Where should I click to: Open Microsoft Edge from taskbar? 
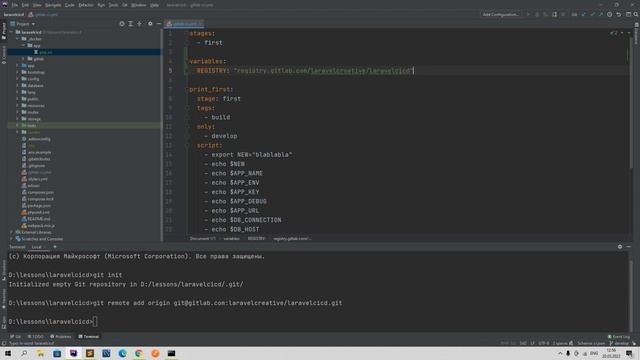122,353
